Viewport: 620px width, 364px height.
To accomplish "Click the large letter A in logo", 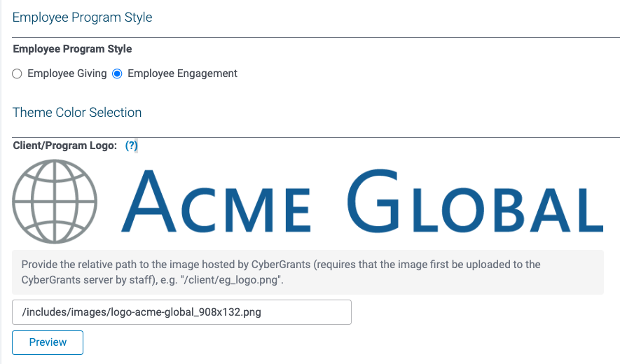I will (149, 202).
